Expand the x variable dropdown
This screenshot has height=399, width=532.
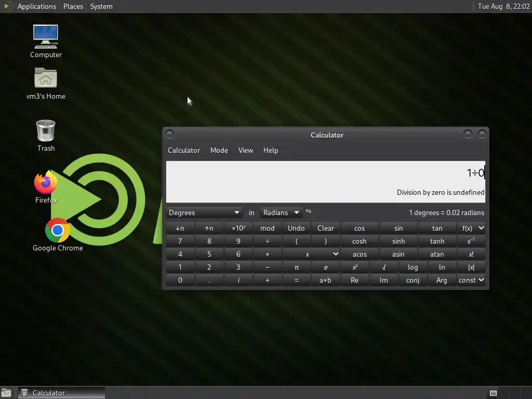click(x=311, y=255)
